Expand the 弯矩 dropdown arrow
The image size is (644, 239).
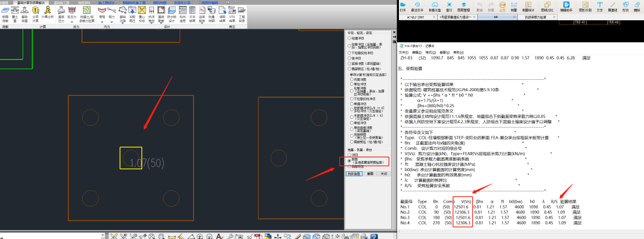pos(102,22)
